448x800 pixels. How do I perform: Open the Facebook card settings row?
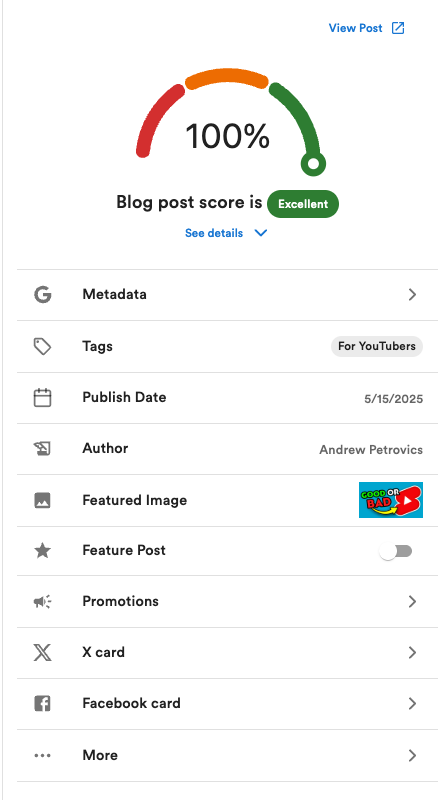227,704
